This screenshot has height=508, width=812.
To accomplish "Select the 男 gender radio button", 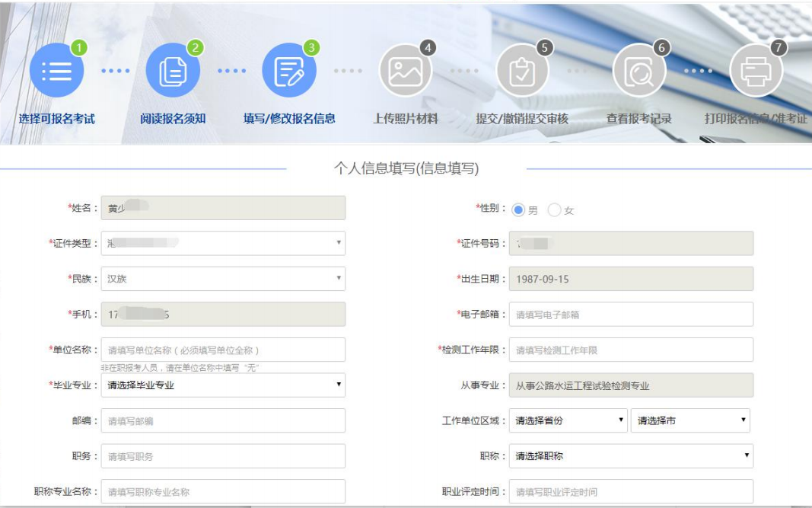I will (x=519, y=209).
